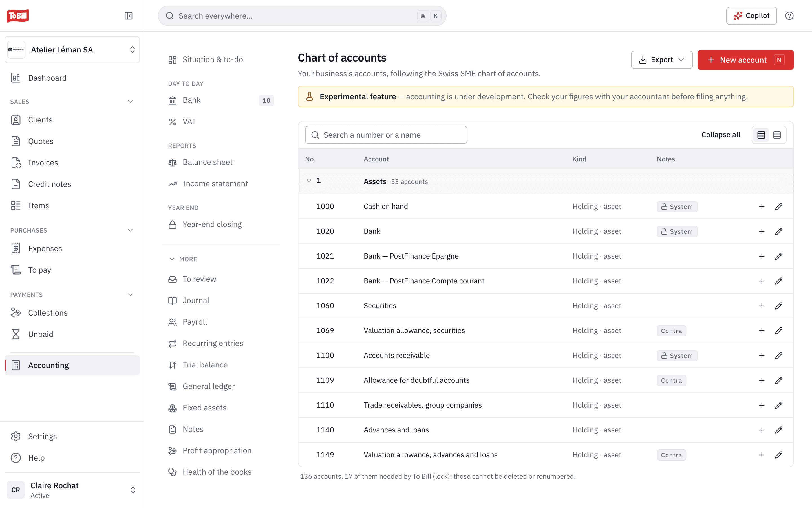Edit Bank — PostFinance Épargne pencil icon

779,256
